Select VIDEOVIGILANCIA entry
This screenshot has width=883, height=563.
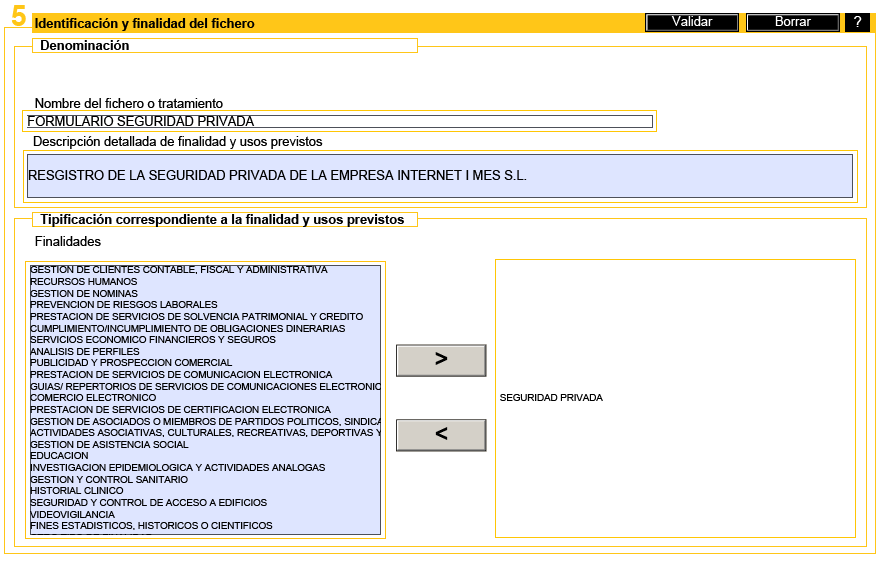pos(72,514)
